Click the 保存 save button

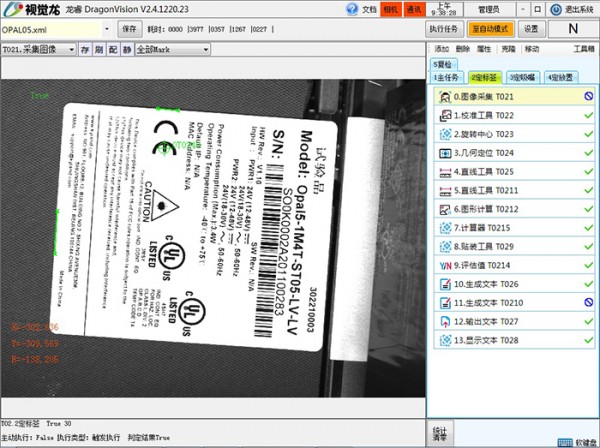pyautogui.click(x=130, y=30)
